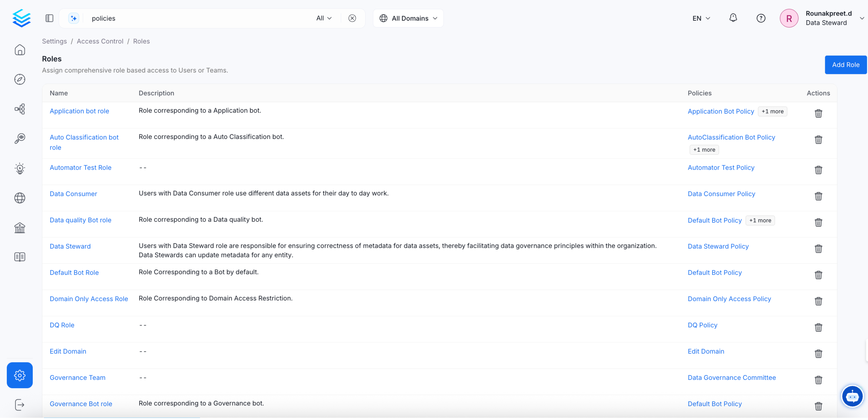Click the notifications bell icon
Viewport: 868px width, 420px height.
coord(733,18)
